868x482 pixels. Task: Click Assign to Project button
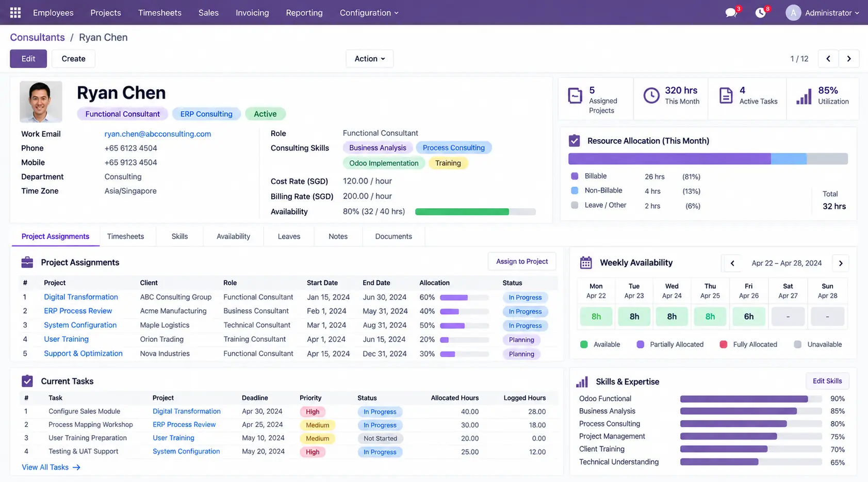[522, 261]
